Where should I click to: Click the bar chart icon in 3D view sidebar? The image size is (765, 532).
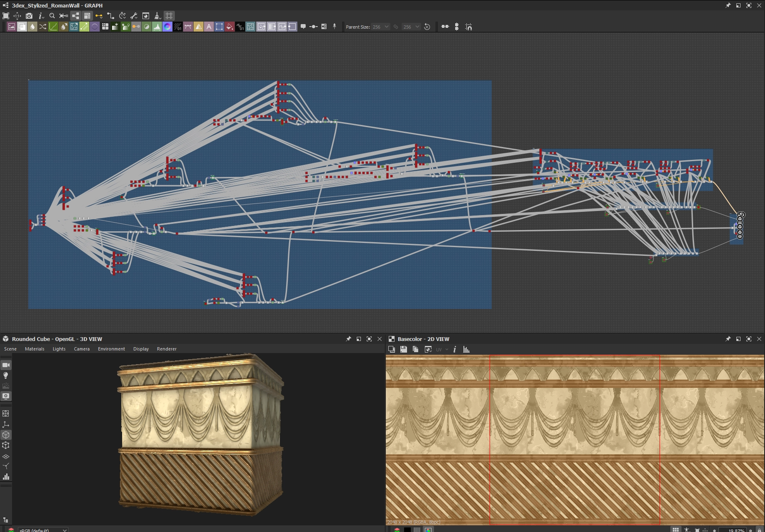[x=6, y=477]
